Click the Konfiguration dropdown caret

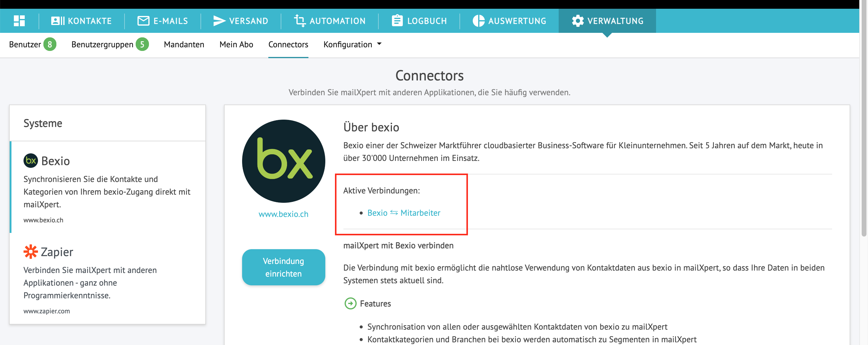tap(379, 44)
